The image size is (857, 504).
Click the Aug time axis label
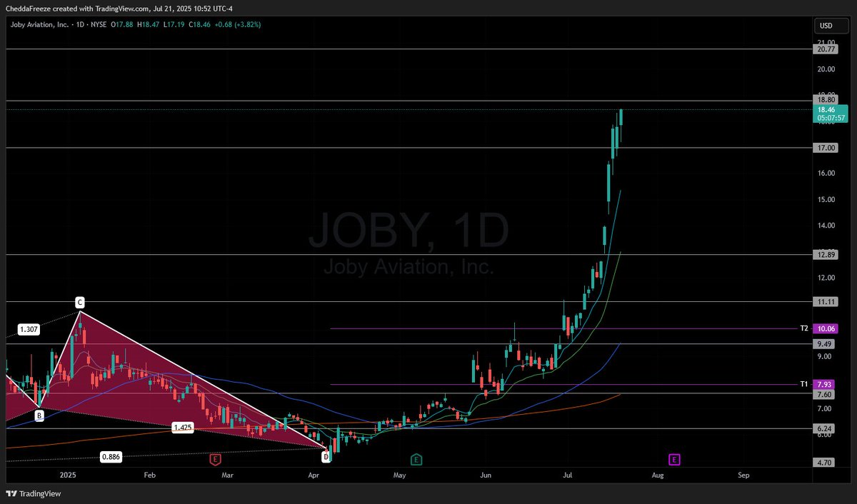[x=658, y=475]
